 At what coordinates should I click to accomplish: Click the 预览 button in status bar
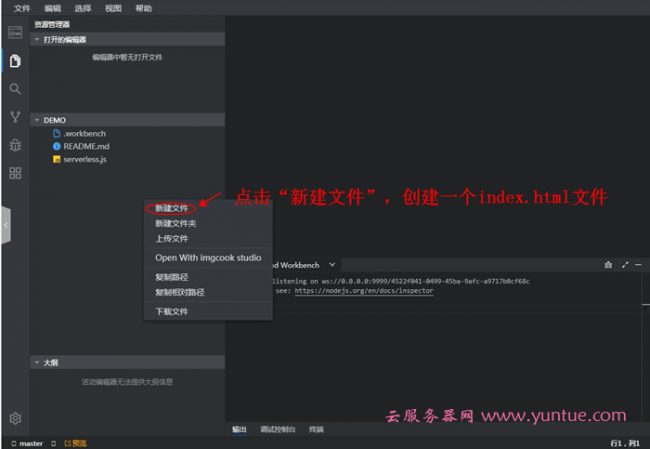click(76, 443)
